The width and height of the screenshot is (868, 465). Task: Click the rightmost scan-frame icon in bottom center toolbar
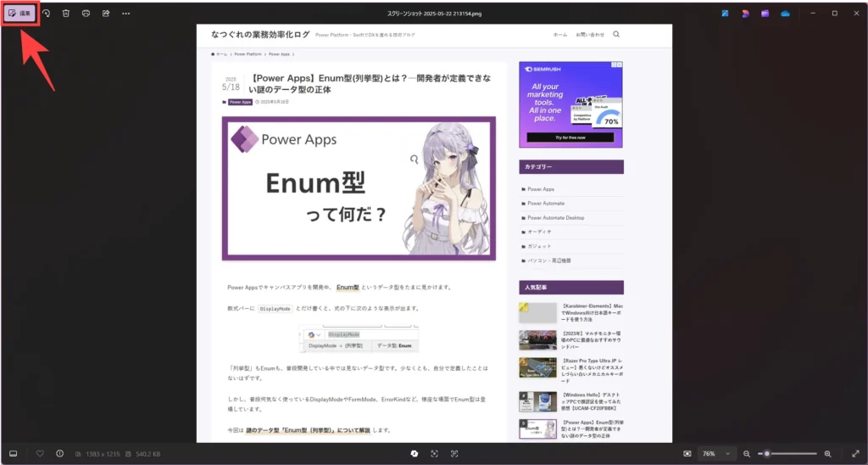tap(454, 453)
